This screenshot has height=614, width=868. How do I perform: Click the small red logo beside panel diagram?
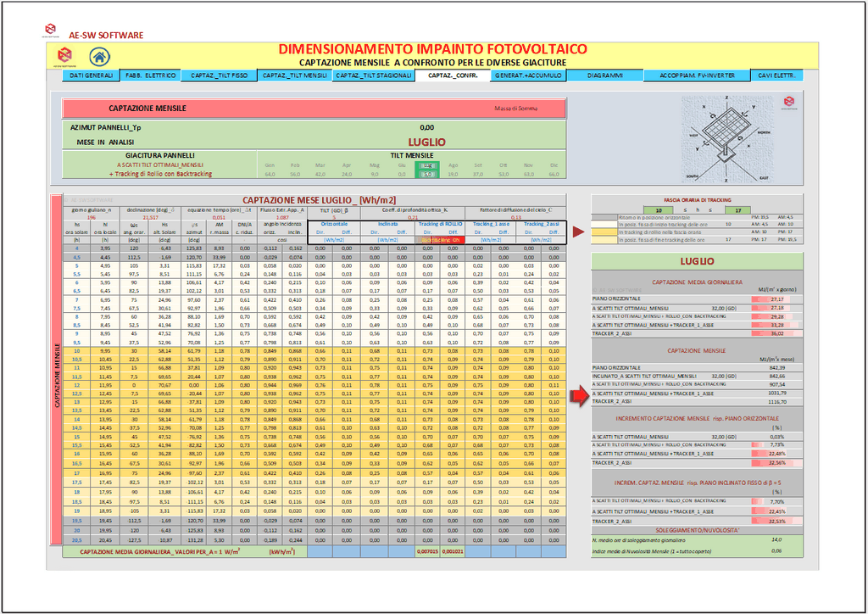click(789, 103)
